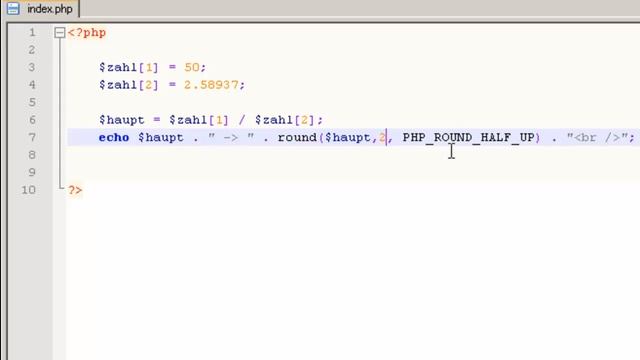Click the round function name
640x360 pixels.
pyautogui.click(x=297, y=138)
